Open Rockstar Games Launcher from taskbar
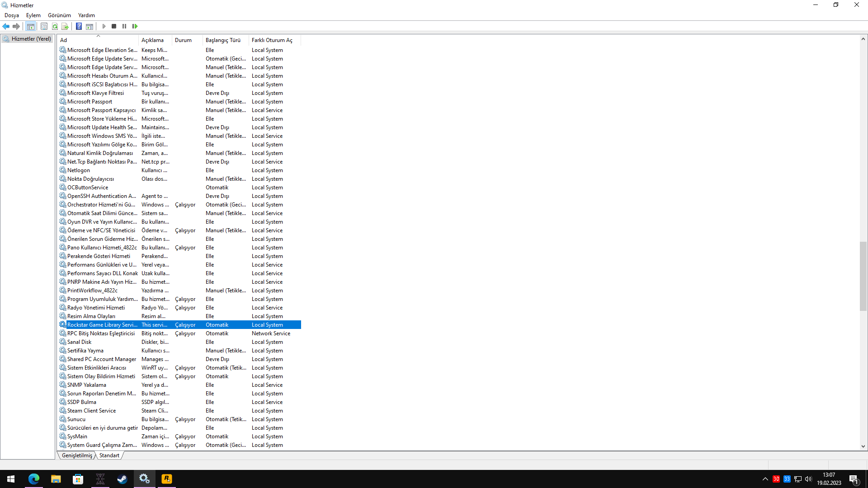Viewport: 868px width, 488px height. click(x=166, y=479)
